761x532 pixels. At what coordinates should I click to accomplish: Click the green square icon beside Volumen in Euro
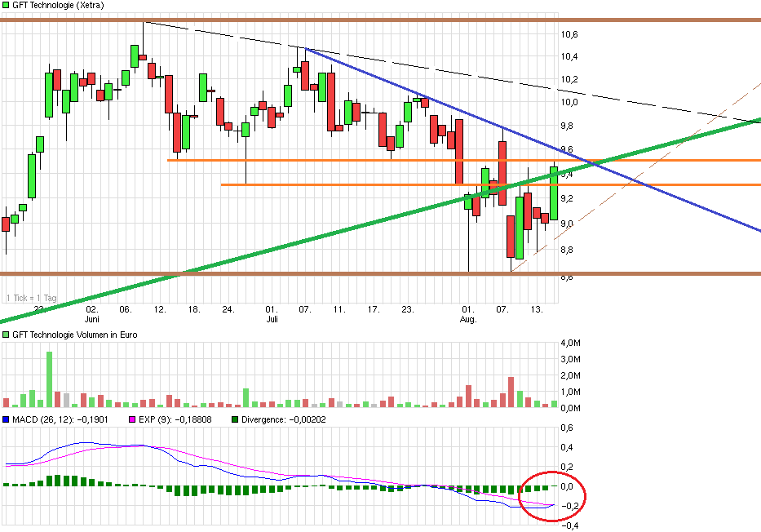pyautogui.click(x=7, y=335)
